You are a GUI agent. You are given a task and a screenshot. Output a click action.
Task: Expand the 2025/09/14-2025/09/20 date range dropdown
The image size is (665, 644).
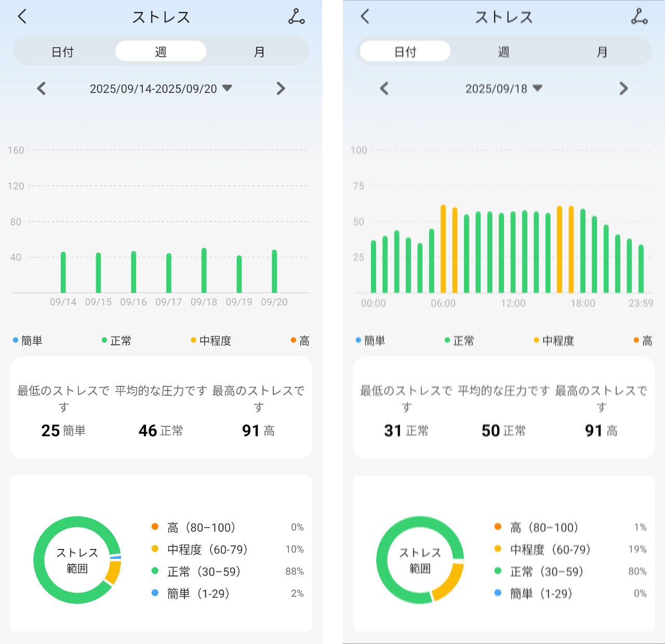[x=227, y=88]
